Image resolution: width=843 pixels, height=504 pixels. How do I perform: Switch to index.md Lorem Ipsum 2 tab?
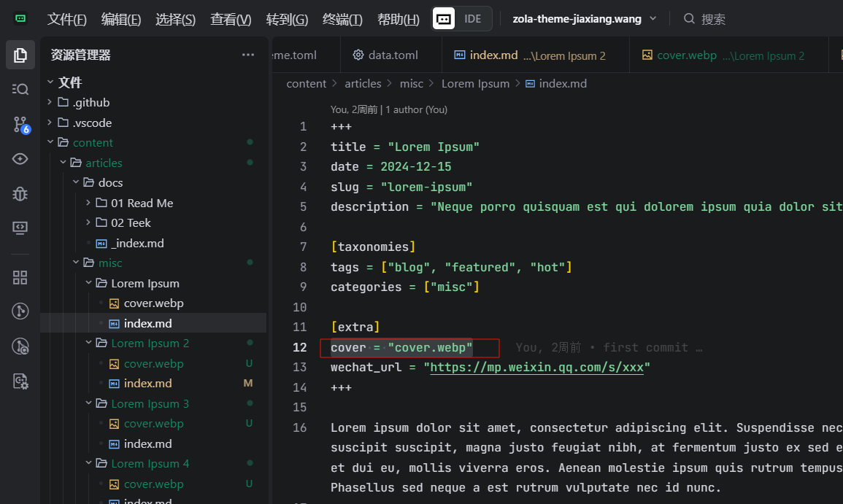[x=536, y=55]
